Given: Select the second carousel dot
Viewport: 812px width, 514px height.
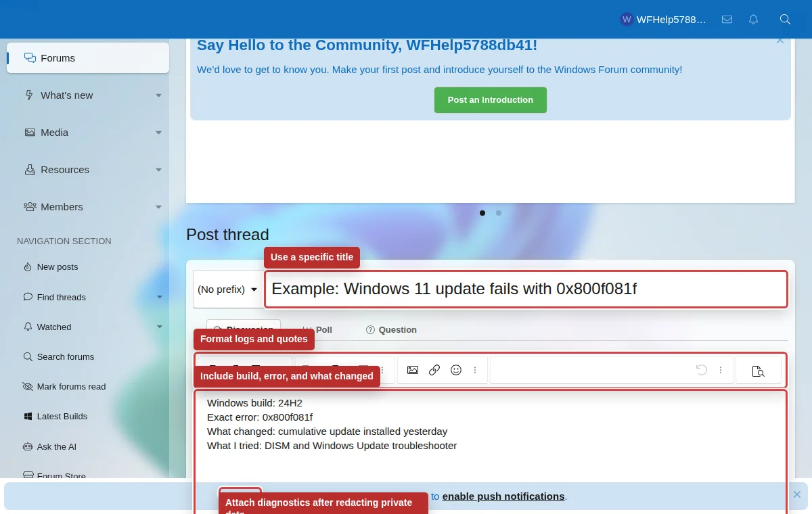Looking at the screenshot, I should 499,213.
